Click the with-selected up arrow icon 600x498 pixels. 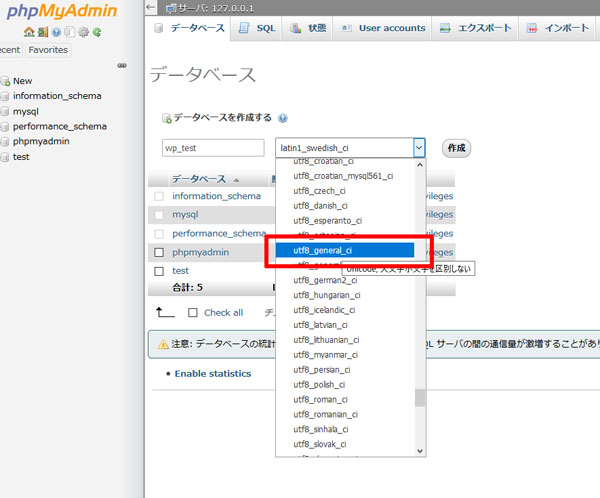click(165, 312)
